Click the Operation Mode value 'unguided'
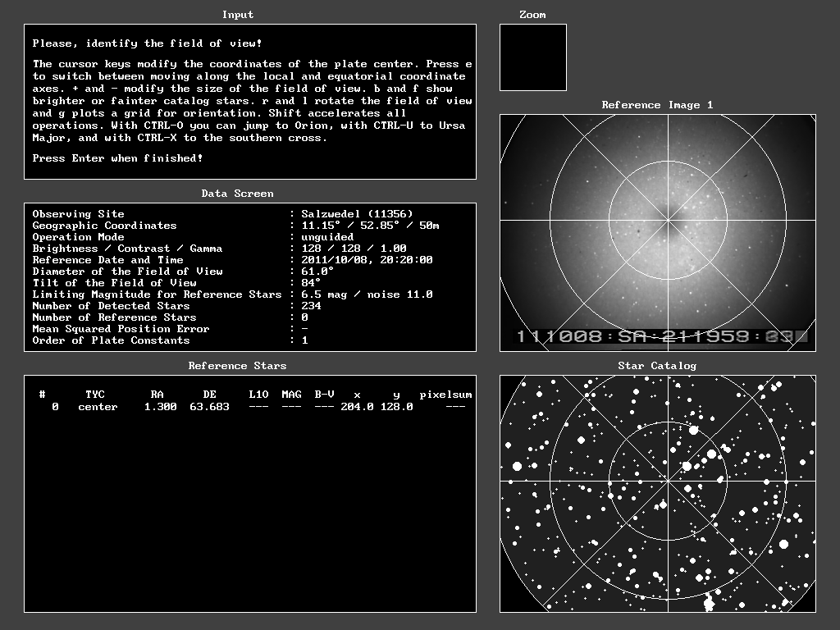Viewport: 840px width, 630px height. (x=327, y=237)
